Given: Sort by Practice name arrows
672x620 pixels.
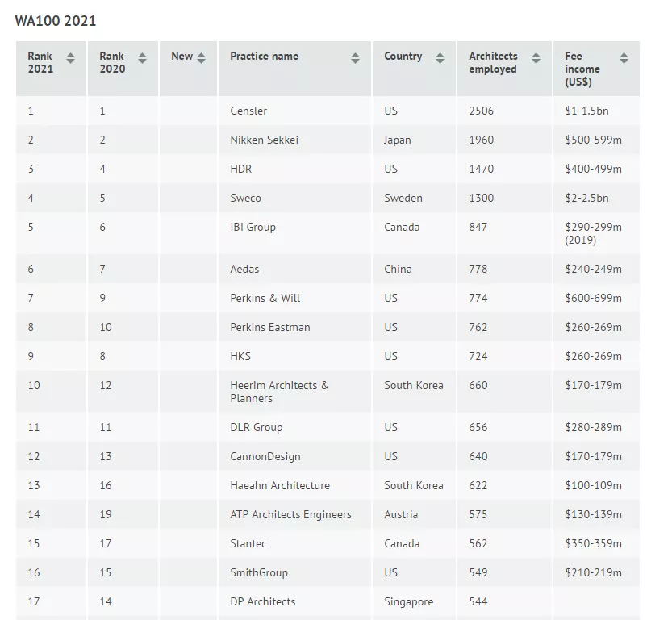Looking at the screenshot, I should (x=355, y=58).
